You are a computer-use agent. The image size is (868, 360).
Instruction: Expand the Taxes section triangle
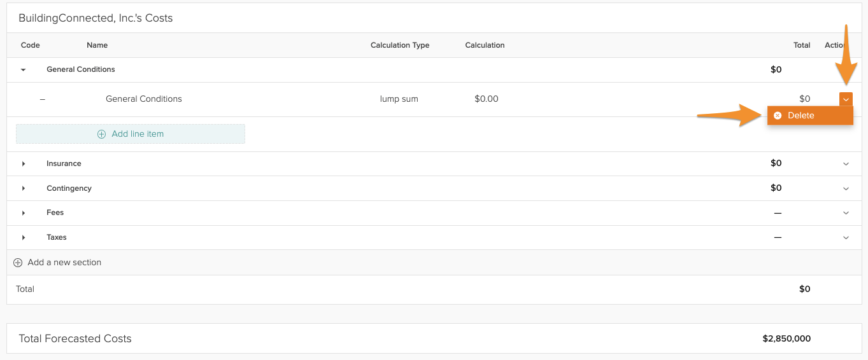click(x=24, y=238)
